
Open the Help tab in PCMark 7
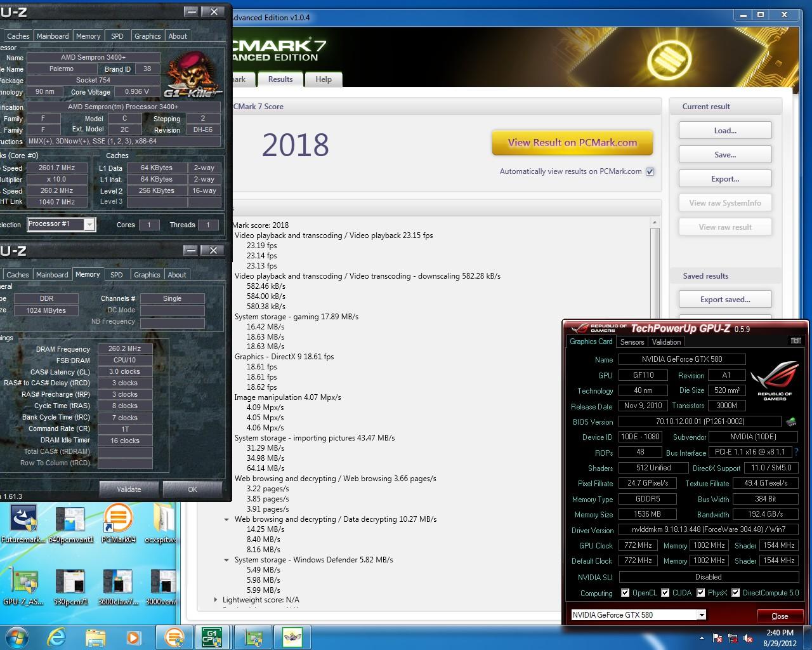click(x=324, y=79)
